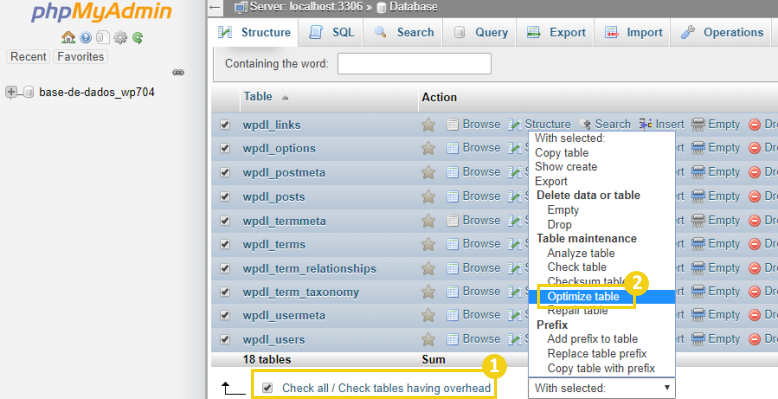Open the Structure tab
778x399 pixels.
255,32
